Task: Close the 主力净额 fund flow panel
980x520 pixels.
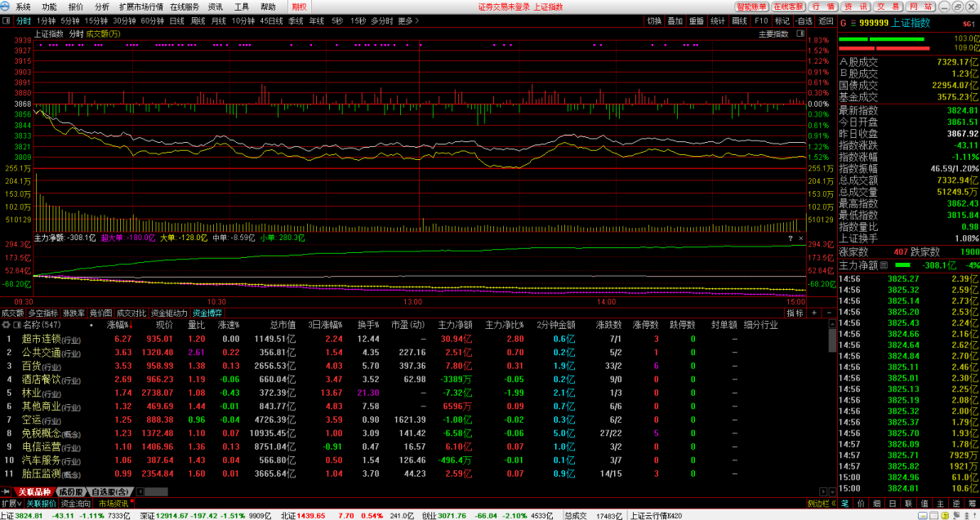Action: [800, 238]
